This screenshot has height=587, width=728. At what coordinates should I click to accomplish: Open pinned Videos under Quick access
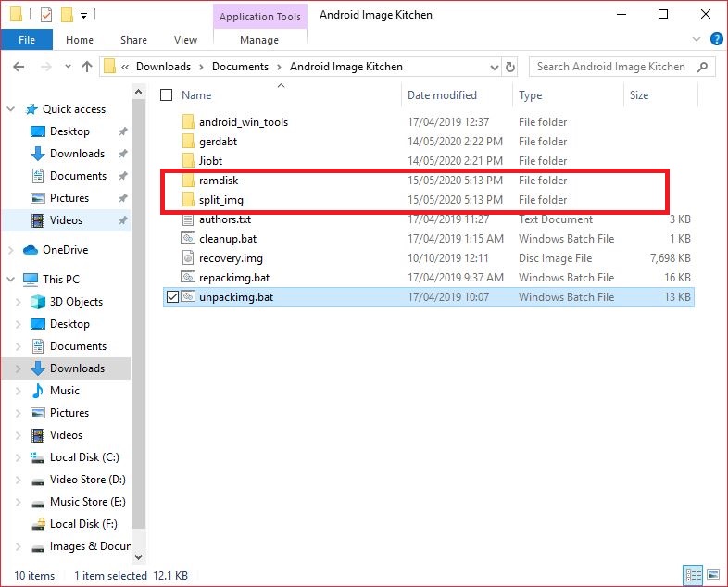pos(66,220)
